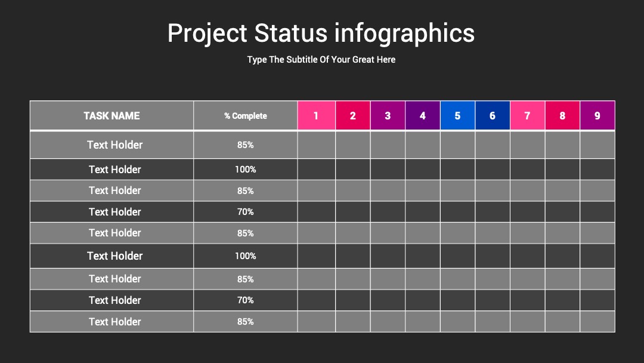Pick the dark blue column header numbered 6

[493, 115]
